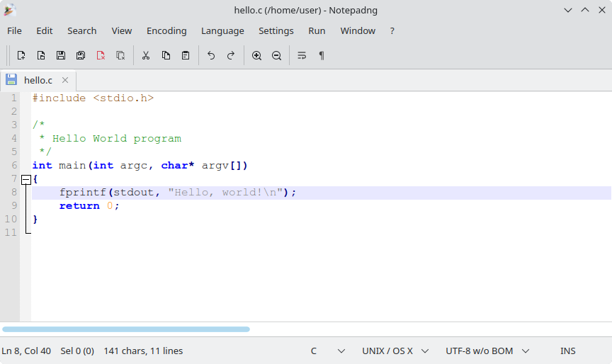
Task: Click the Save All toolbar icon
Action: pyautogui.click(x=81, y=55)
